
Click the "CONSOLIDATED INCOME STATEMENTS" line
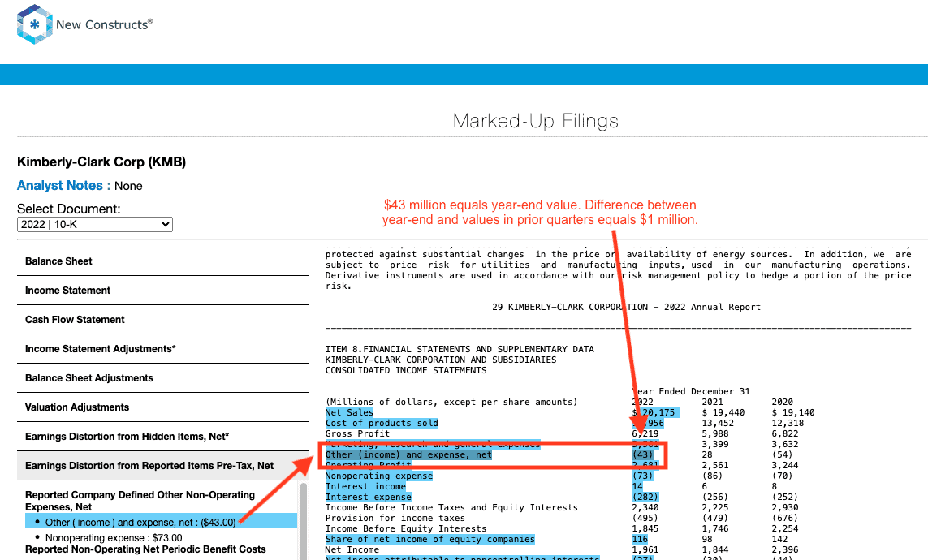tap(406, 371)
